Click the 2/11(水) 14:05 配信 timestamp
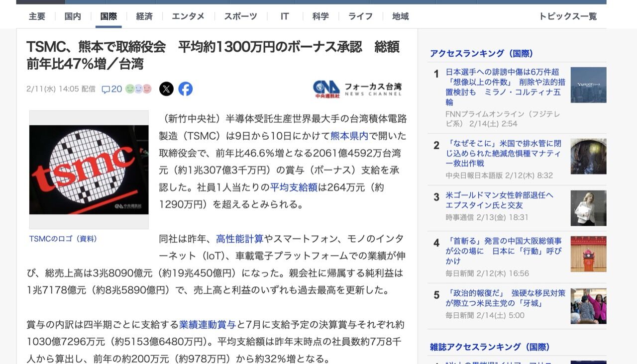The width and height of the screenshot is (637, 364). click(61, 89)
